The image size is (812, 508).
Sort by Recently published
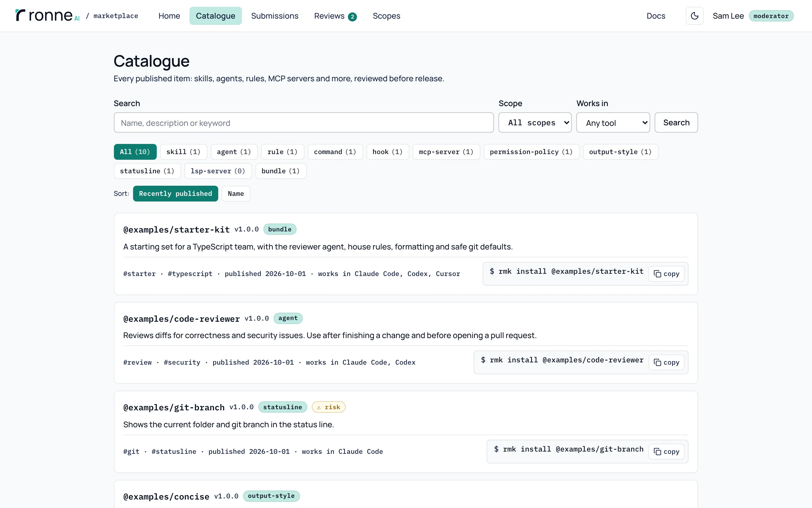pos(175,194)
